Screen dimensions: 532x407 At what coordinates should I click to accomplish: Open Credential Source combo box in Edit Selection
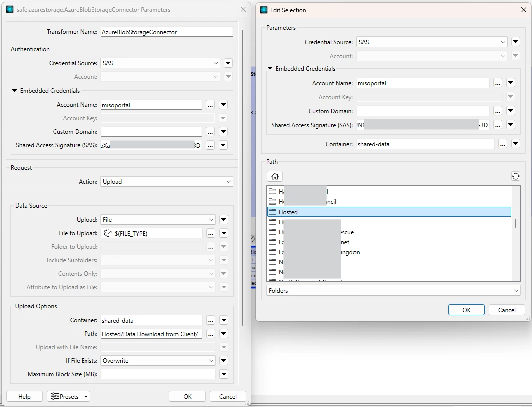(432, 42)
